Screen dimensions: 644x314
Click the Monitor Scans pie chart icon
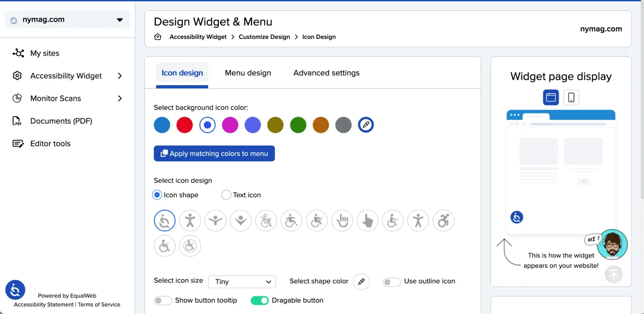coord(17,98)
